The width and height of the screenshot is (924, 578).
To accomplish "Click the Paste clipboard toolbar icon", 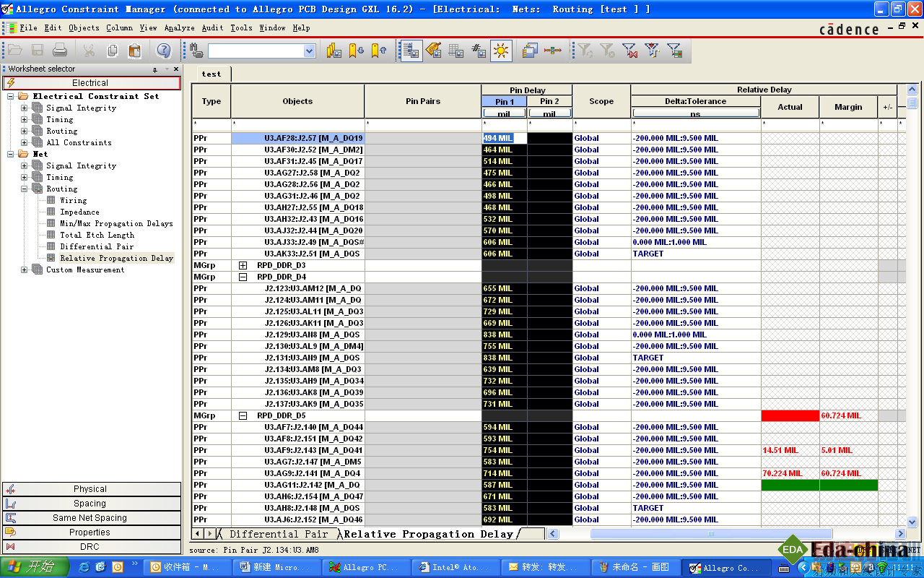I will click(x=134, y=51).
